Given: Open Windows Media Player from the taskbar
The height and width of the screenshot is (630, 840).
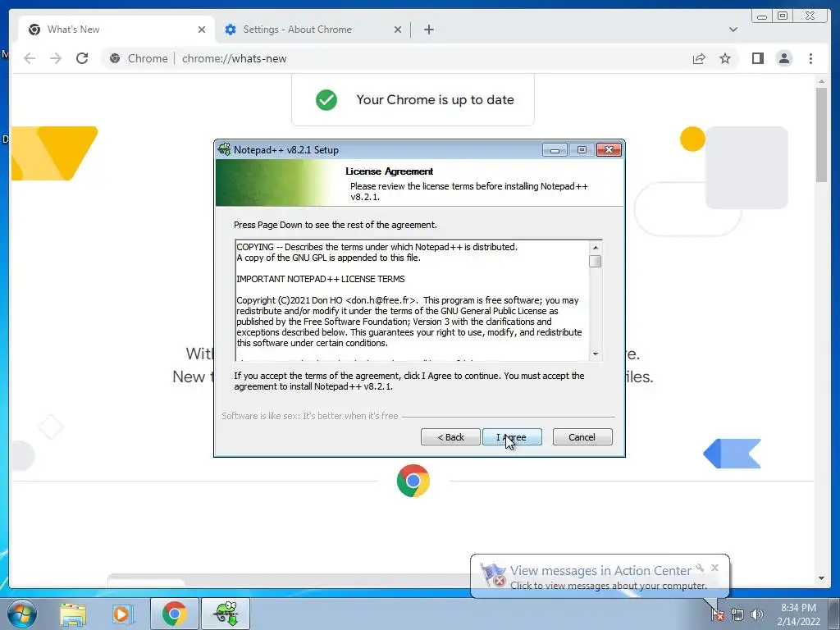Looking at the screenshot, I should coord(122,614).
